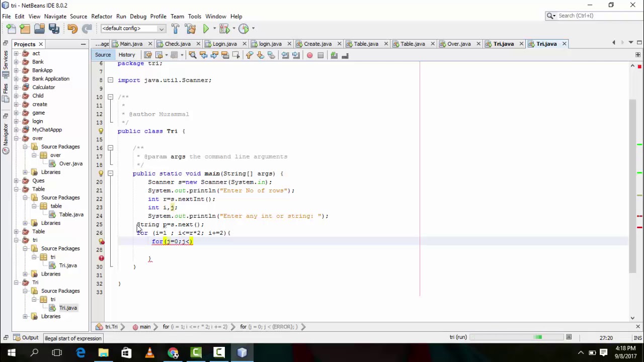Click the New File toolbar icon

pos(11,29)
